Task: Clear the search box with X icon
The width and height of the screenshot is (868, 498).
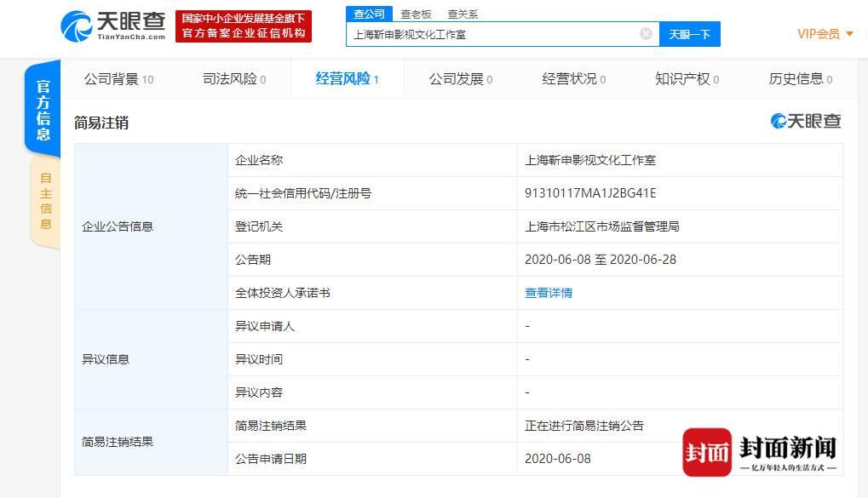Action: pyautogui.click(x=646, y=34)
